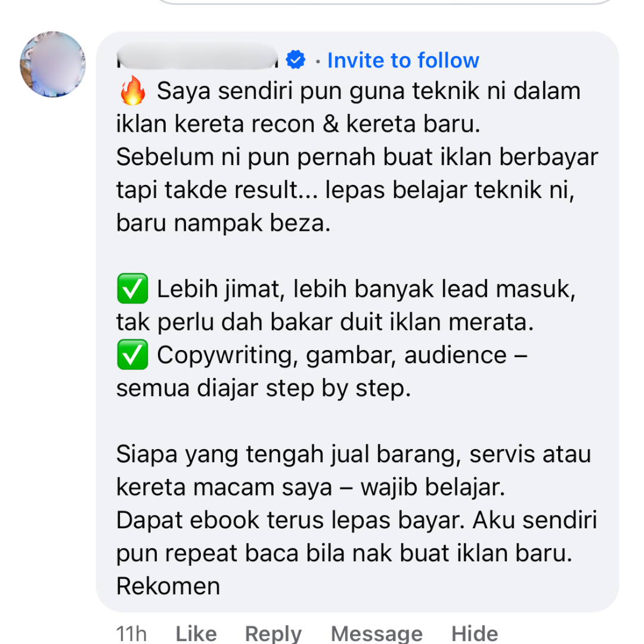Image resolution: width=644 pixels, height=644 pixels.
Task: Open the commenter's blurred profile picture
Action: pos(52,64)
